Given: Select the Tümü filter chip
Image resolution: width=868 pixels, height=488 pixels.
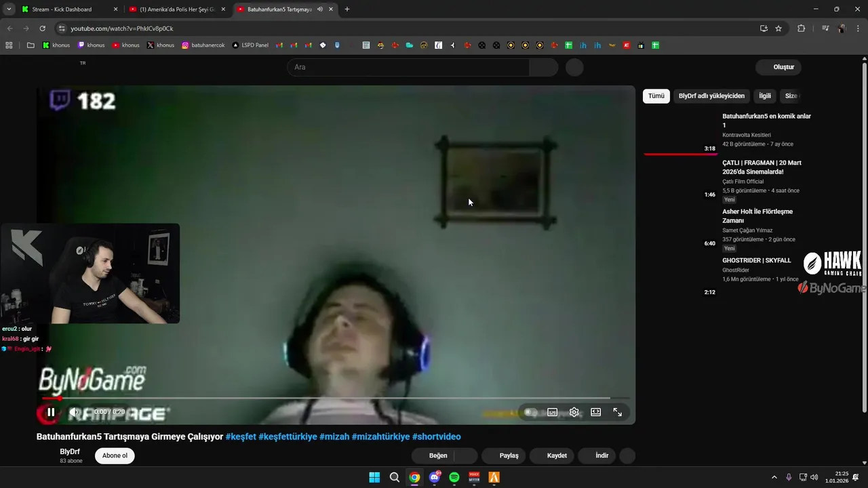Looking at the screenshot, I should tap(656, 96).
